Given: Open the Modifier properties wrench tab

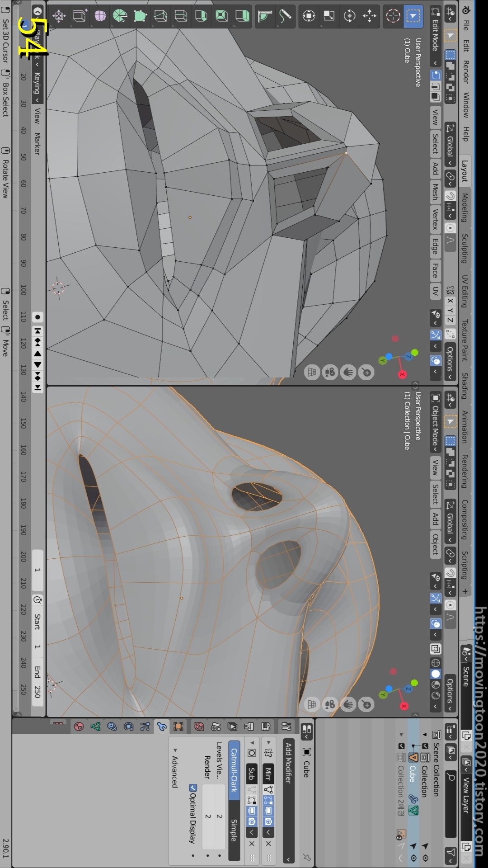Looking at the screenshot, I should (x=162, y=726).
